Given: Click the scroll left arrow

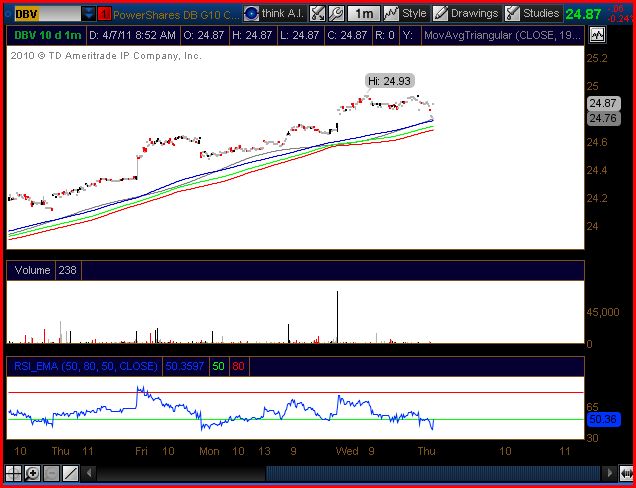Looking at the screenshot, I should 89,473.
